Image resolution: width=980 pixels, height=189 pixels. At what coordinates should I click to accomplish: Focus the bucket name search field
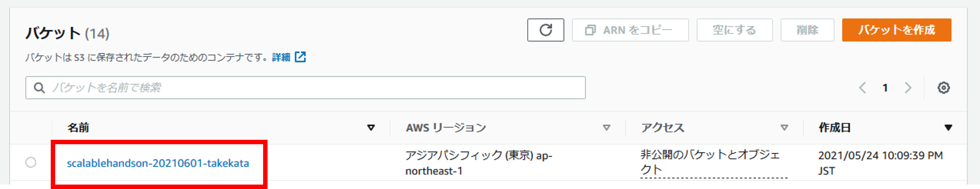click(305, 88)
